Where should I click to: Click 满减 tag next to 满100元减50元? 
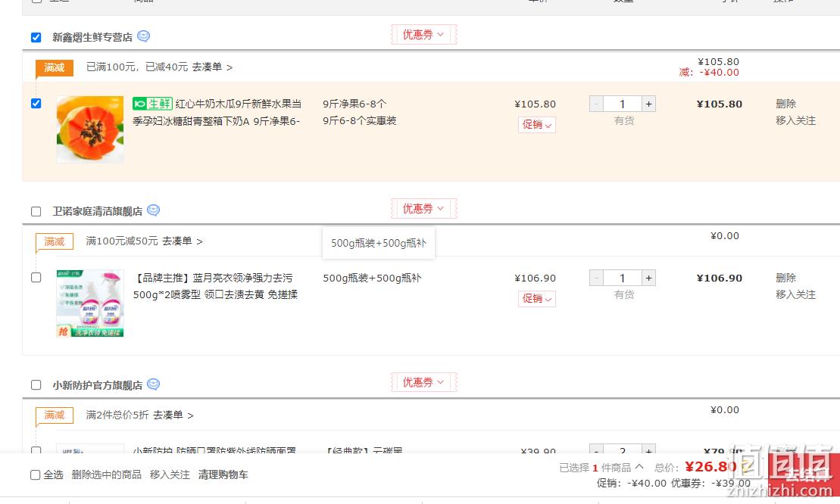pyautogui.click(x=54, y=242)
